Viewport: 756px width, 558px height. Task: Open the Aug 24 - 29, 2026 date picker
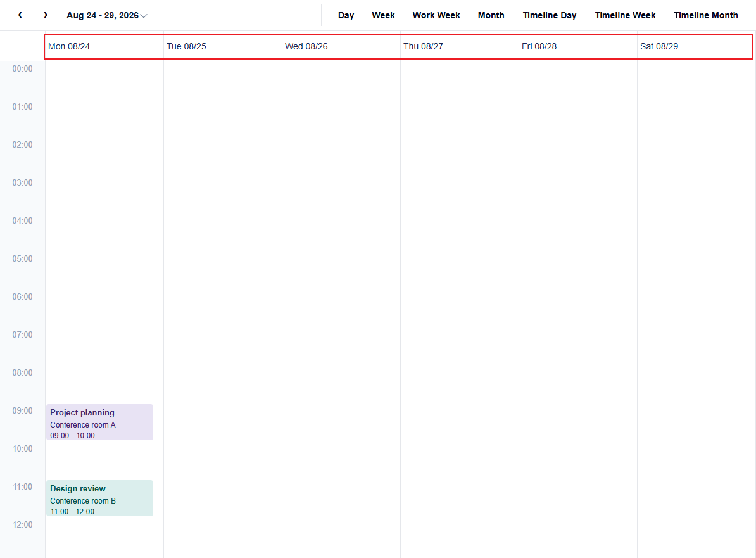pos(106,15)
